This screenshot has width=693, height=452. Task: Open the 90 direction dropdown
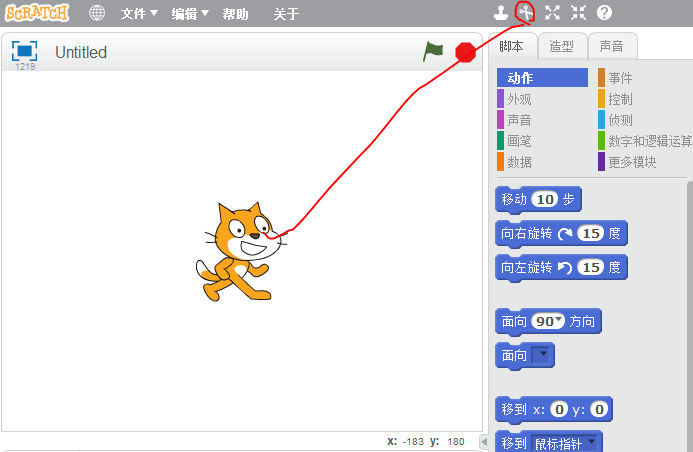(559, 319)
